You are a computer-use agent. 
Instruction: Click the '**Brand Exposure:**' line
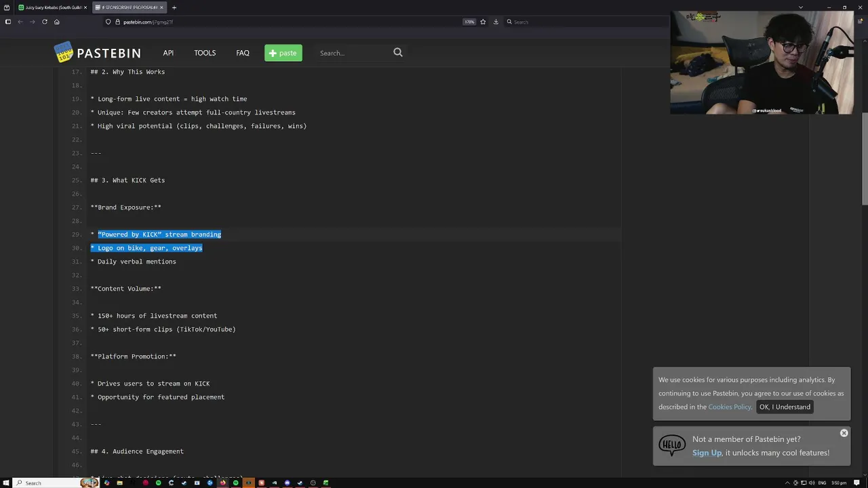pyautogui.click(x=126, y=207)
